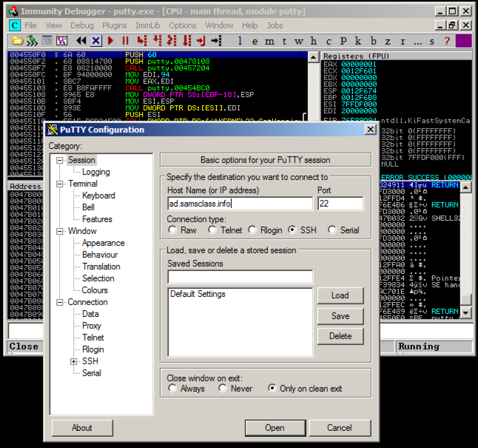The width and height of the screenshot is (478, 448).
Task: Select the Telnet connection type
Action: [x=213, y=230]
